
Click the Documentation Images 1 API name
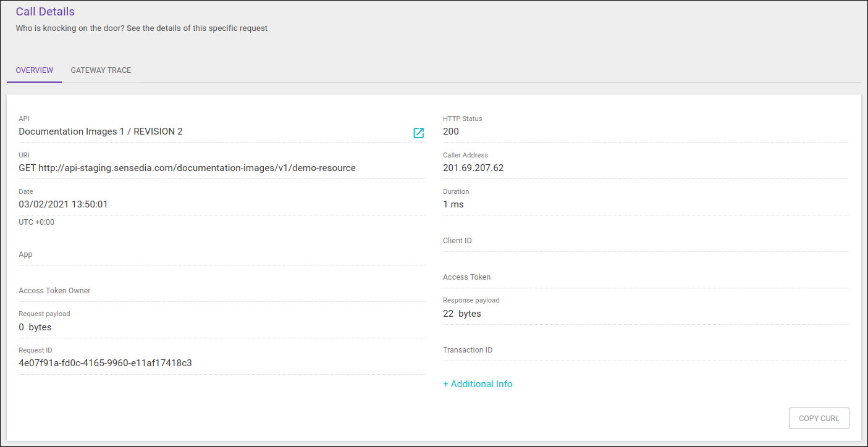100,131
